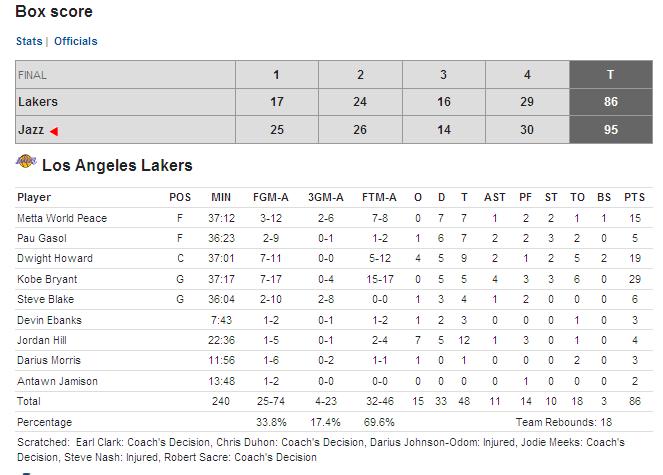Open Jordan Hill's player entry
Image resolution: width=663 pixels, height=475 pixels.
42,340
